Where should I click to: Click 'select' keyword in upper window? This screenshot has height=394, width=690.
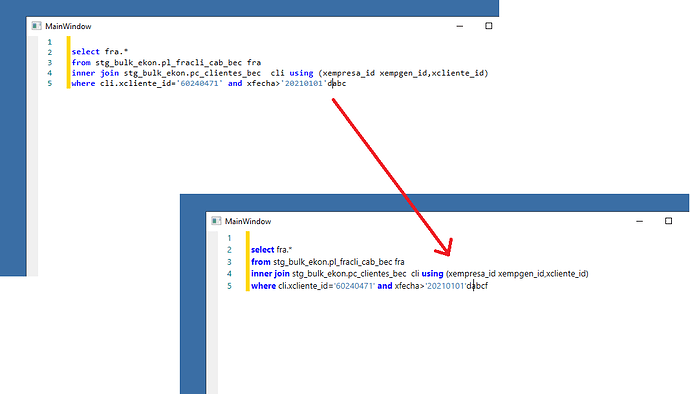85,52
